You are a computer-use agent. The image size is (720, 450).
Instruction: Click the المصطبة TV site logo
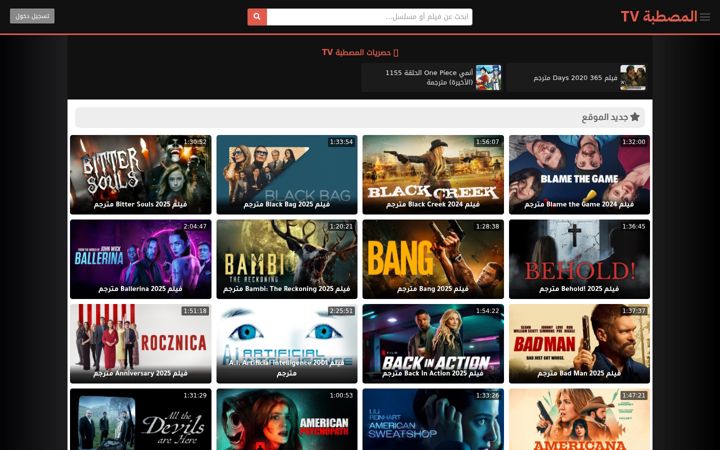point(659,17)
